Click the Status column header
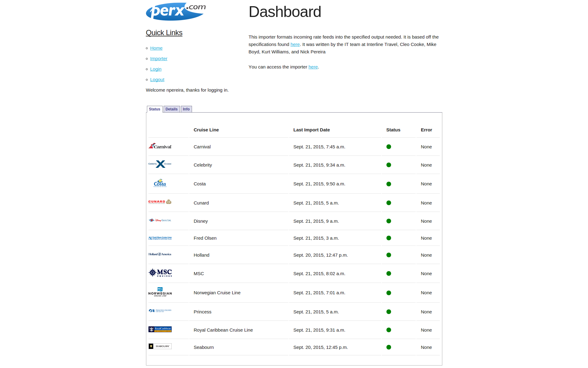Viewport: 588px width, 368px height. (393, 130)
